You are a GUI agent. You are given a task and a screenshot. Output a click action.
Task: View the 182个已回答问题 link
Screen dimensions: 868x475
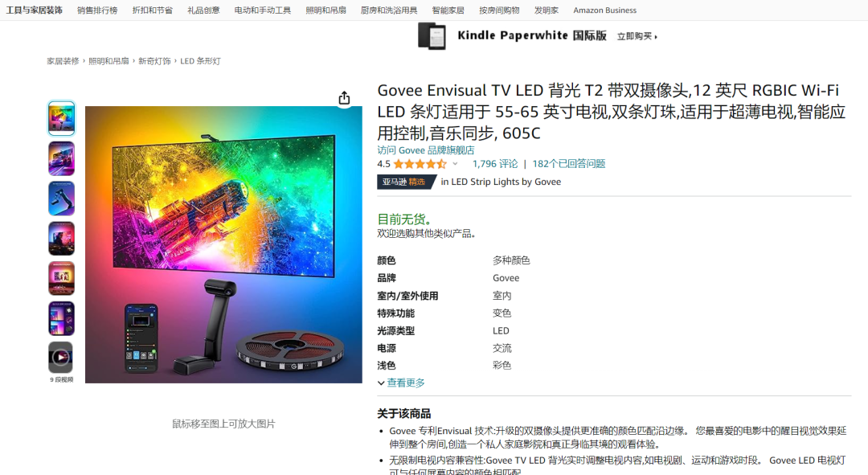pyautogui.click(x=568, y=164)
